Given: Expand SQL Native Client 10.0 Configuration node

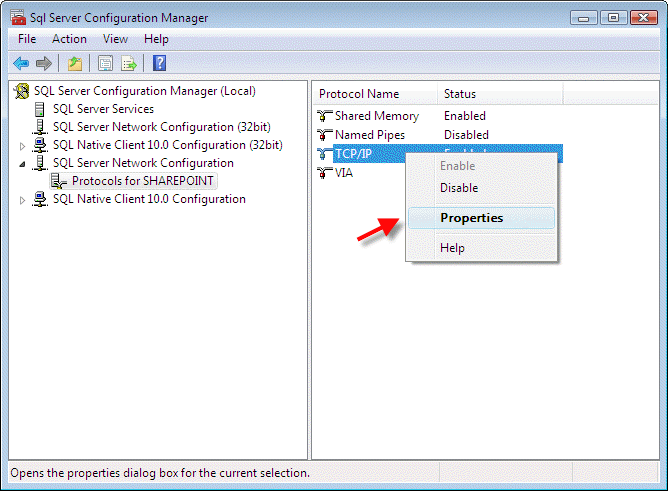Looking at the screenshot, I should point(22,200).
